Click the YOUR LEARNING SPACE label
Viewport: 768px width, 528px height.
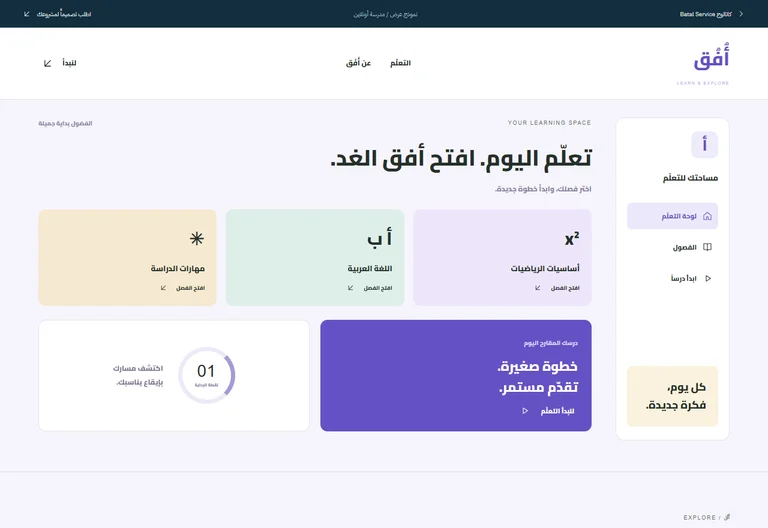pos(549,123)
